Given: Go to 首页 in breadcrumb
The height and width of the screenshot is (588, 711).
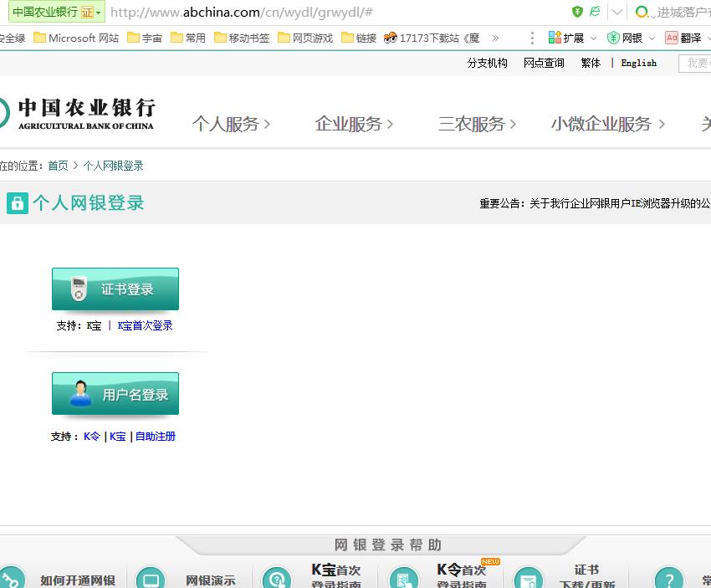Looking at the screenshot, I should 58,166.
